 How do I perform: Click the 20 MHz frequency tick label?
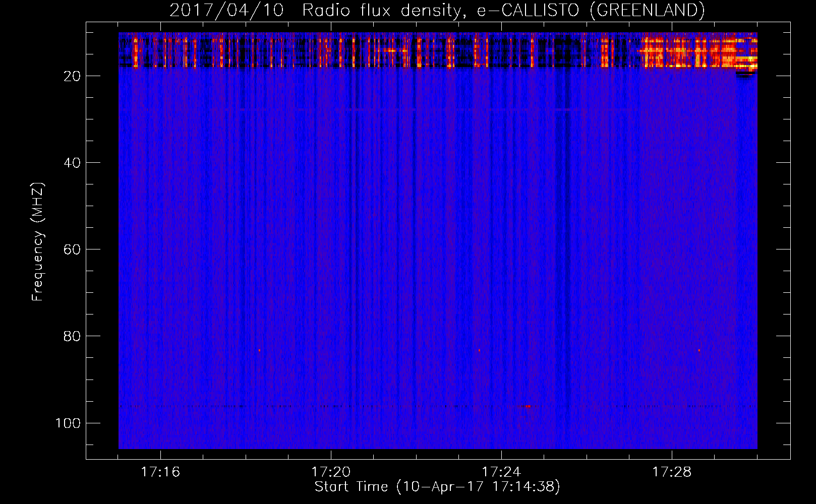point(72,76)
